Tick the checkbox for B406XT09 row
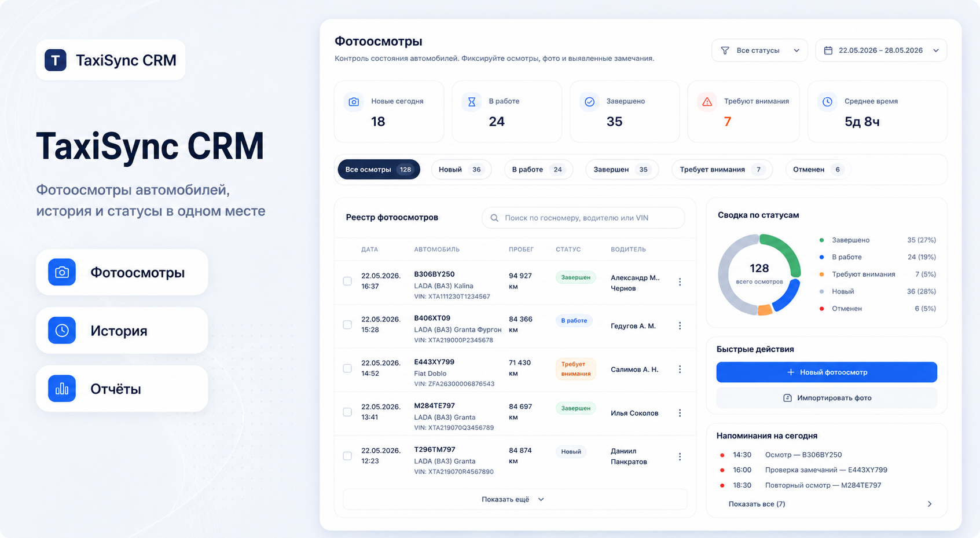Viewport: 980px width, 538px height. click(347, 325)
